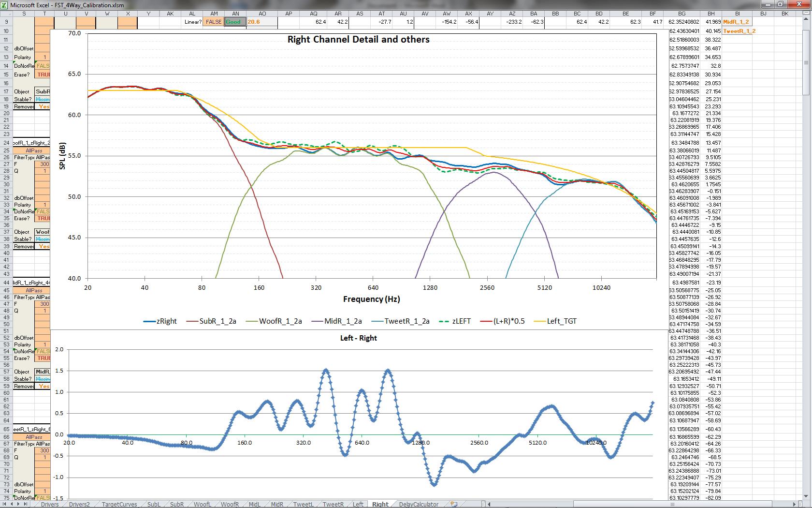This screenshot has height=508, width=812.
Task: Select the zLEFT dashed legend entry
Action: click(x=454, y=321)
